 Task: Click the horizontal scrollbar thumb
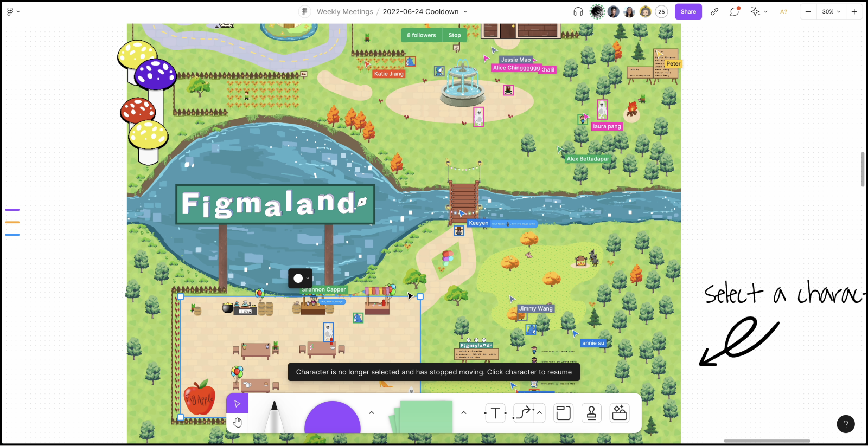767,441
